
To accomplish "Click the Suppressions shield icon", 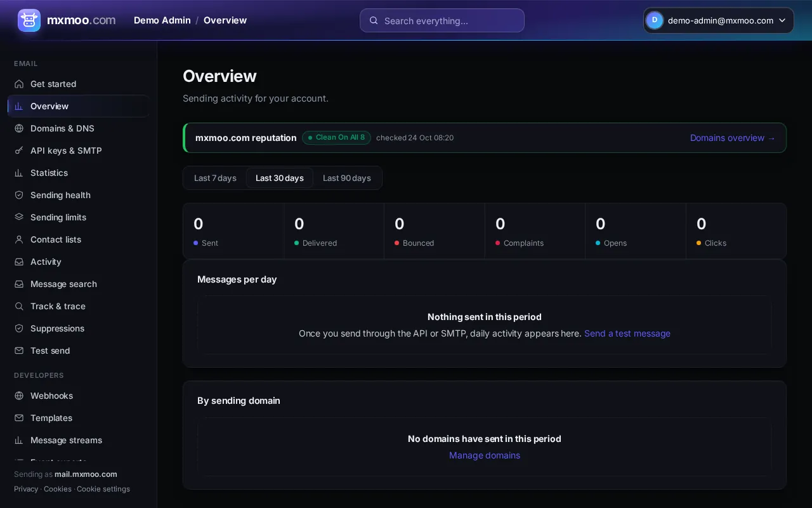I will pos(19,328).
